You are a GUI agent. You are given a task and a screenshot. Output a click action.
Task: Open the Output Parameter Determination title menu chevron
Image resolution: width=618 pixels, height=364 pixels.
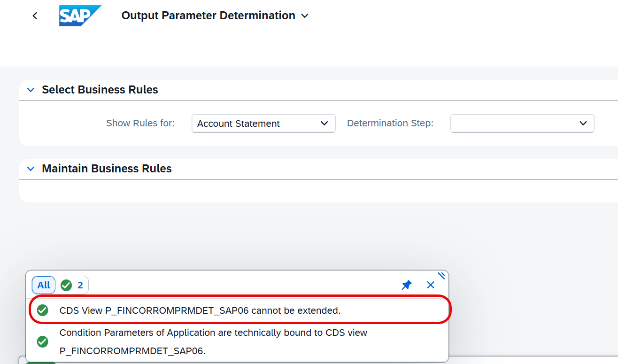point(305,16)
